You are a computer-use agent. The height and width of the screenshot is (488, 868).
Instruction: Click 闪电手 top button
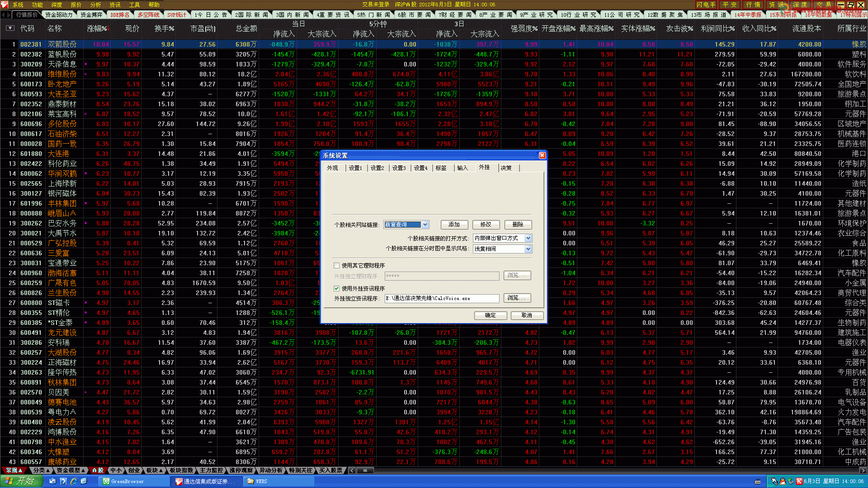(706, 5)
